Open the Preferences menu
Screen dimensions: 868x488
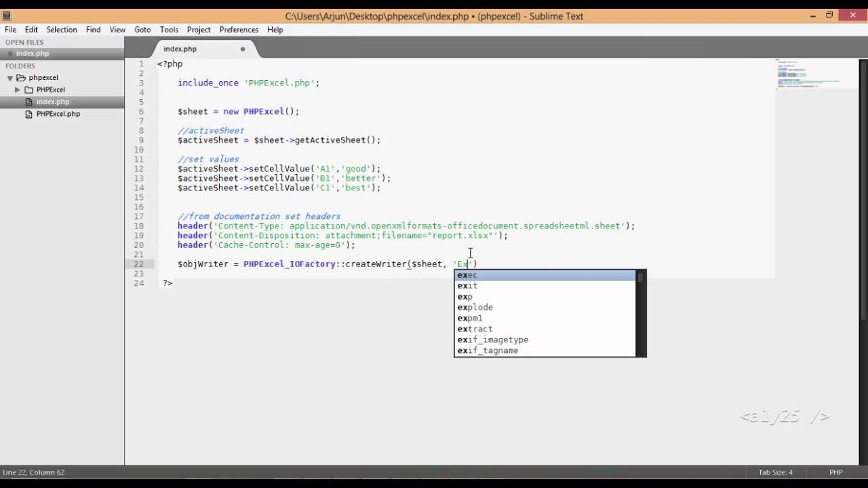[239, 30]
